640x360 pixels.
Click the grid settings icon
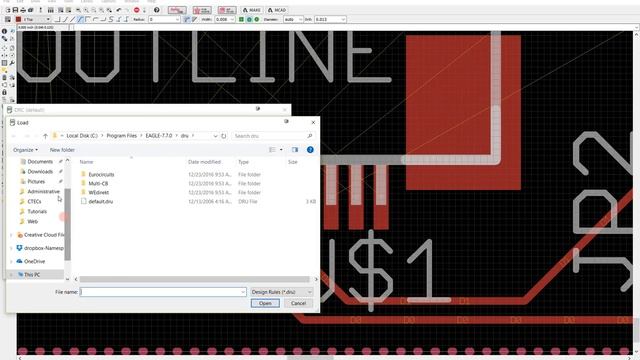(8, 19)
